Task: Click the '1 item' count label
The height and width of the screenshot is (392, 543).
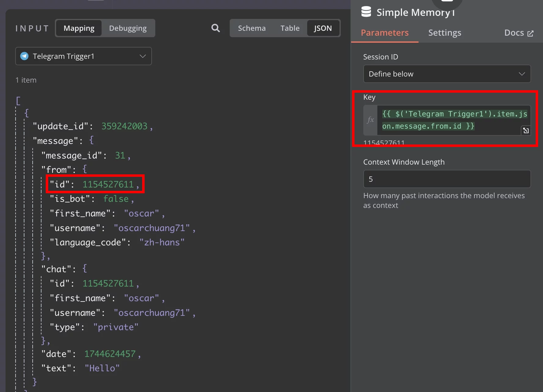Action: pyautogui.click(x=26, y=80)
